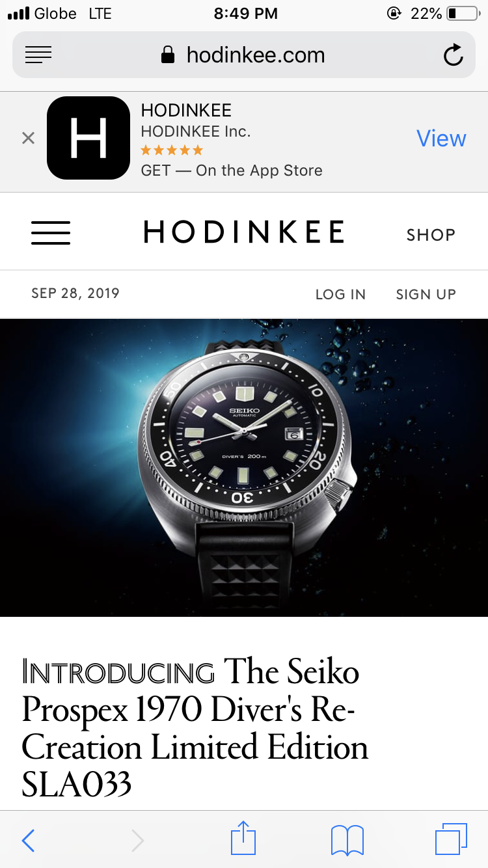Open the hamburger navigation menu

tap(51, 233)
